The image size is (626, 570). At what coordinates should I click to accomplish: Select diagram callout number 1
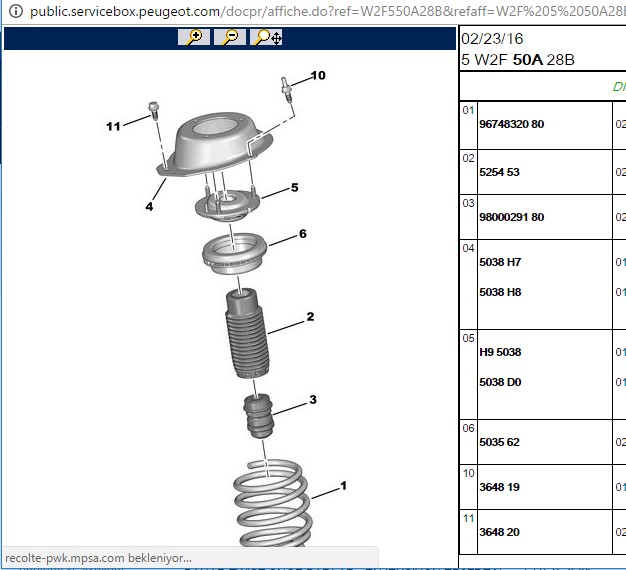[343, 486]
